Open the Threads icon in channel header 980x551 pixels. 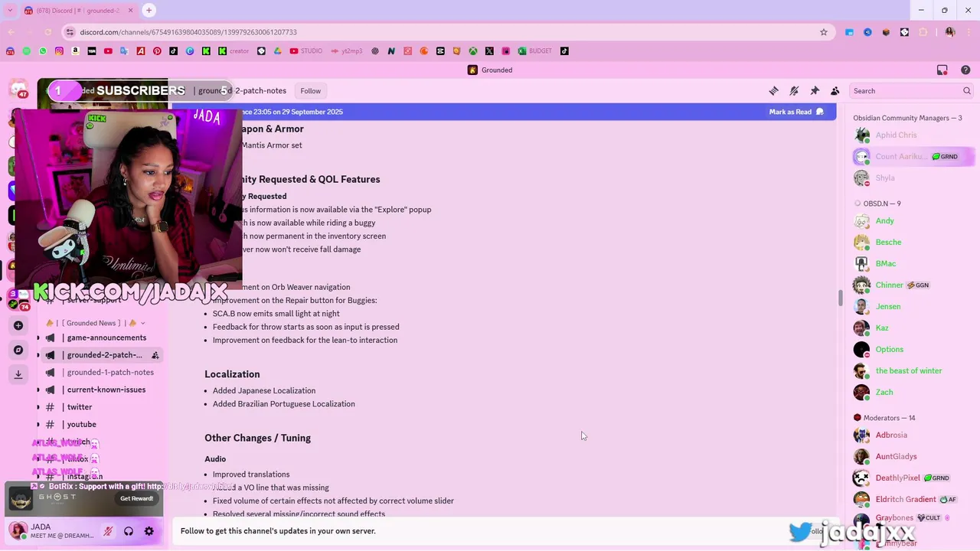773,90
